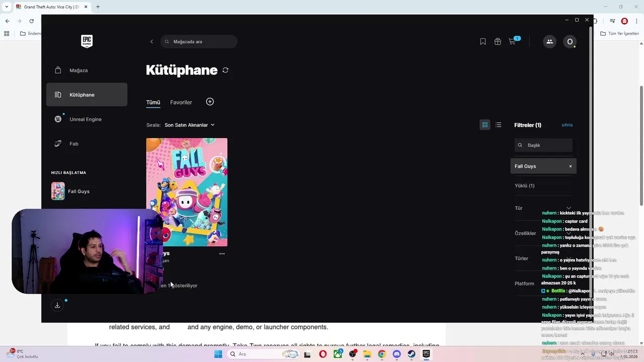Open the gift box icon
This screenshot has height=362, width=644.
tap(498, 42)
